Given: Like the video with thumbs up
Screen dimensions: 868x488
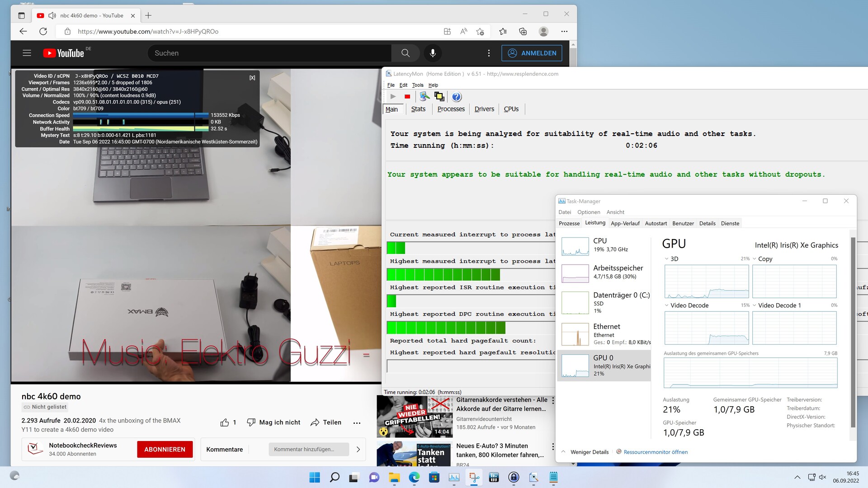Looking at the screenshot, I should coord(225,422).
